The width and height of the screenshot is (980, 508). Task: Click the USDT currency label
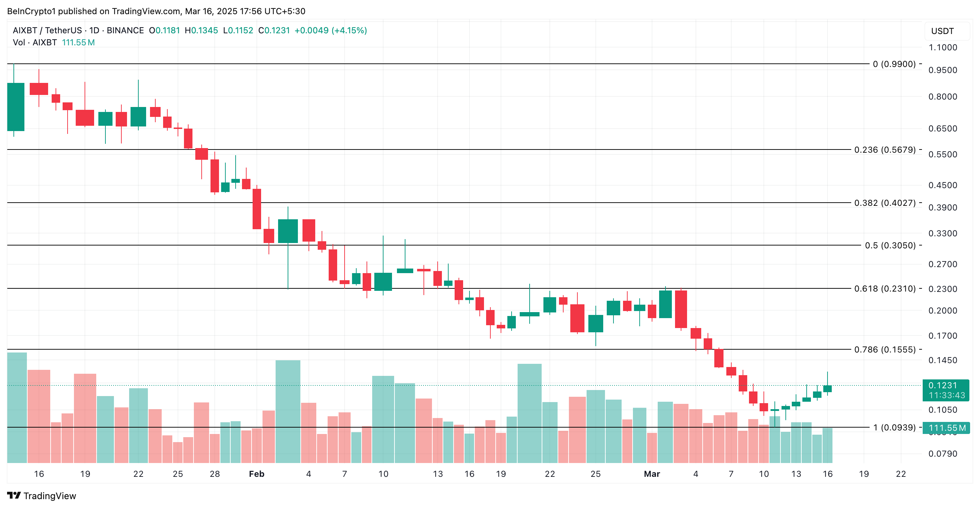(942, 31)
